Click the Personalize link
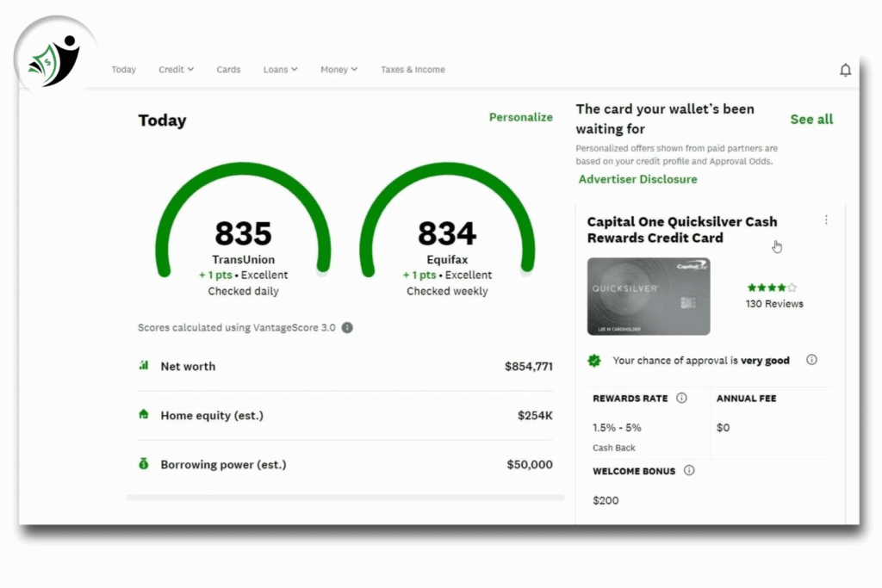The image size is (882, 588). click(521, 117)
